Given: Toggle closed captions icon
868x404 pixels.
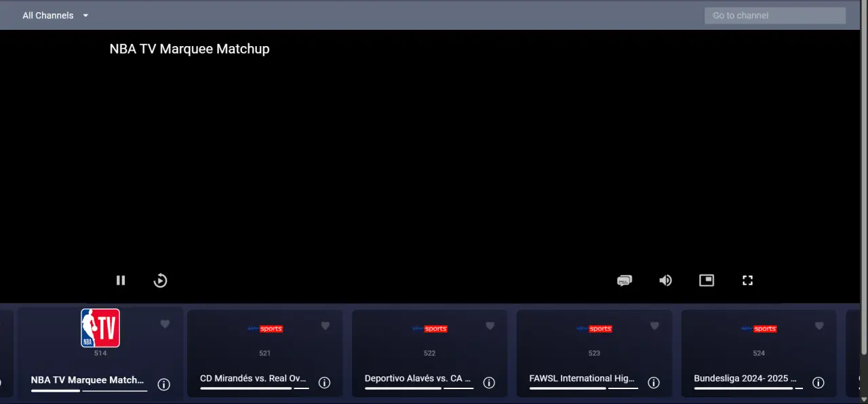Looking at the screenshot, I should 625,280.
